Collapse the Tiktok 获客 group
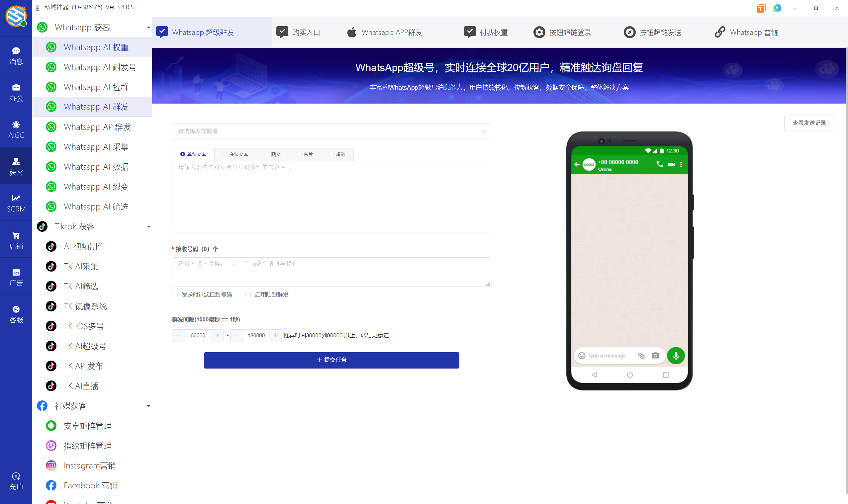Screen dimensions: 848x504 pos(148,226)
